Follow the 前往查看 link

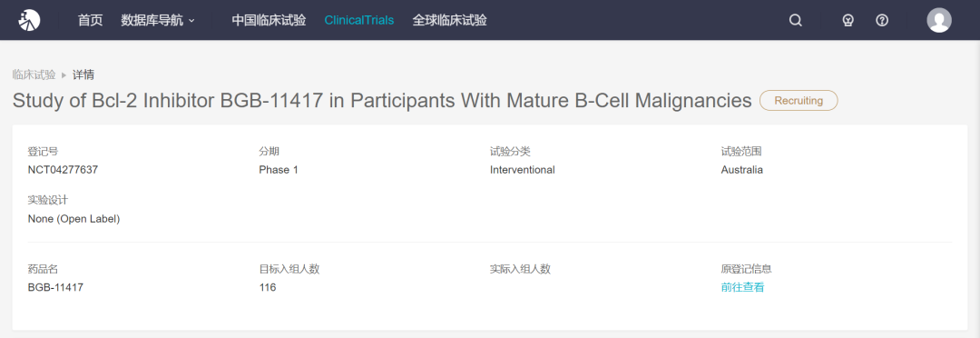pos(742,287)
